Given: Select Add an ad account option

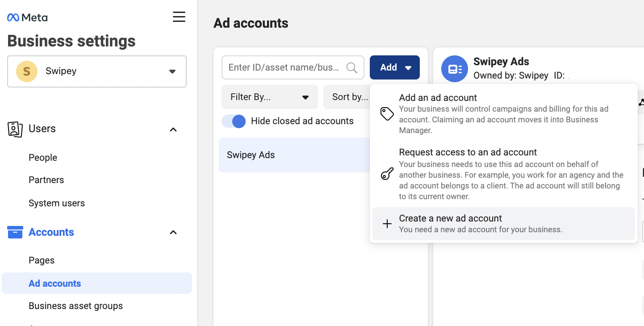Looking at the screenshot, I should click(504, 113).
